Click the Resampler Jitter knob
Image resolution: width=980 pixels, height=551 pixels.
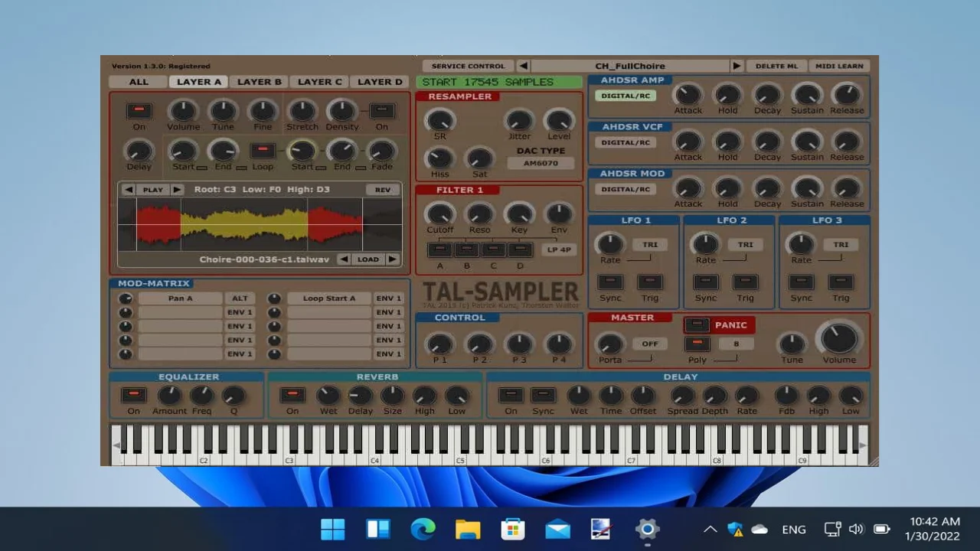point(519,119)
